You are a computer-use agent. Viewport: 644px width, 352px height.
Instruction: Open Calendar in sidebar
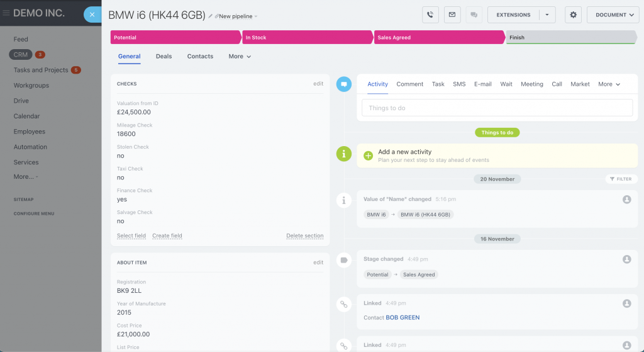[x=26, y=116]
